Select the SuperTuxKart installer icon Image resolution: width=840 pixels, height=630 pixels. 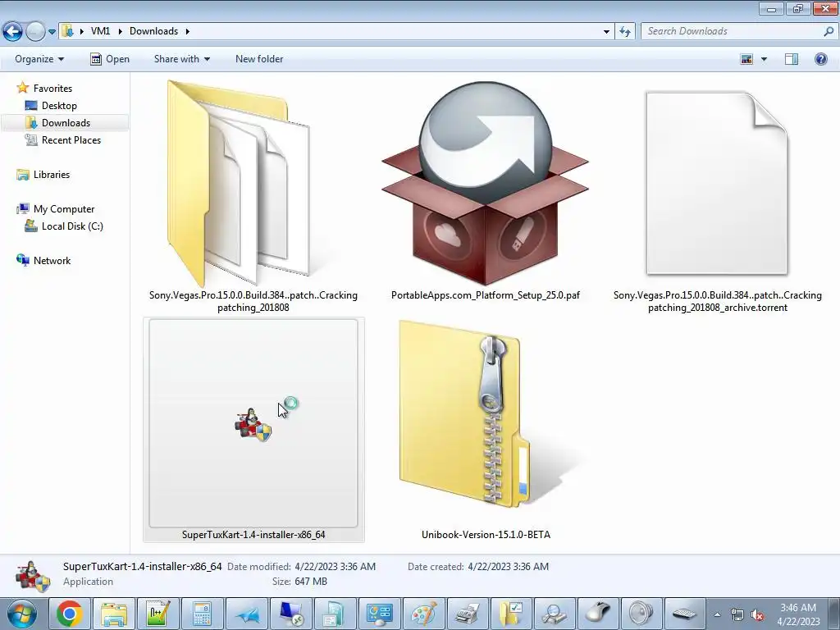click(253, 423)
